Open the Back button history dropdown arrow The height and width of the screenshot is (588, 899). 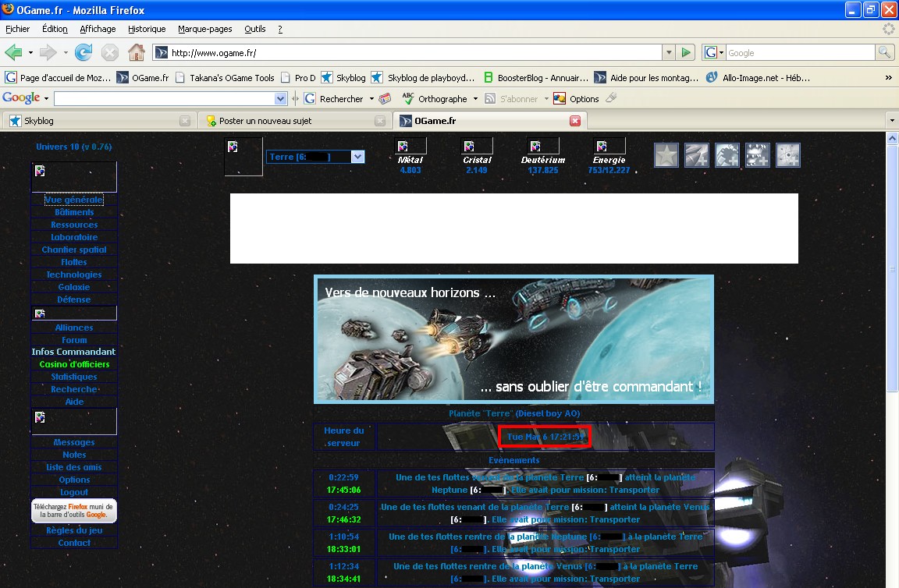click(x=30, y=53)
